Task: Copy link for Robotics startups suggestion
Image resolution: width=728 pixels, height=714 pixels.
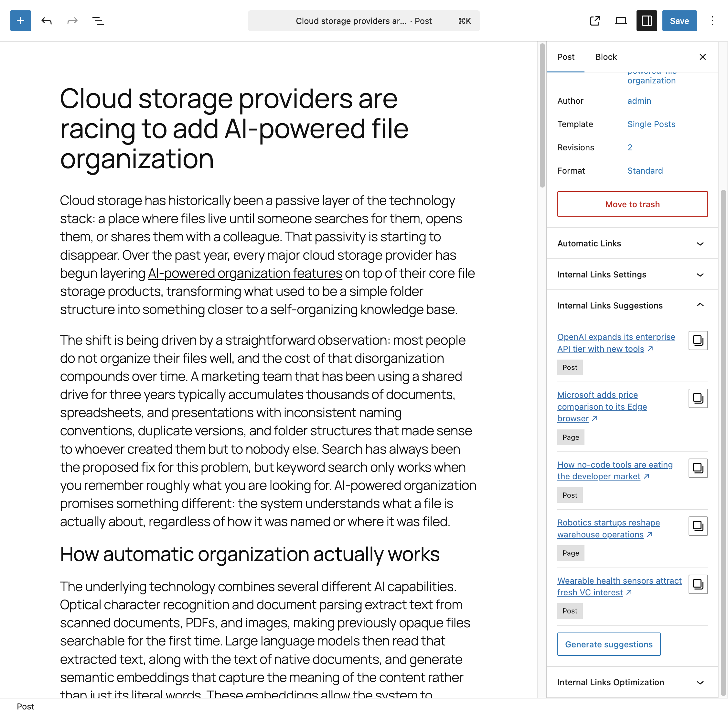Action: [698, 526]
